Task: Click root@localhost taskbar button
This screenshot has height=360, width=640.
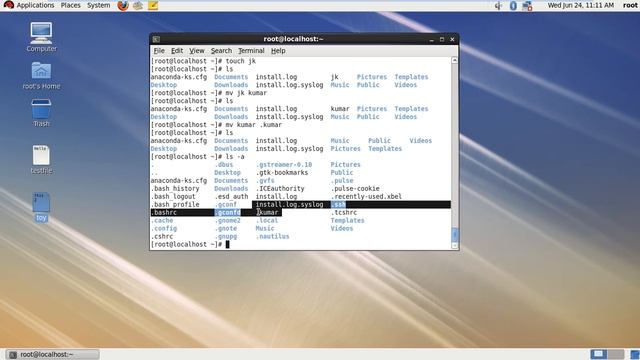Action: [53, 354]
